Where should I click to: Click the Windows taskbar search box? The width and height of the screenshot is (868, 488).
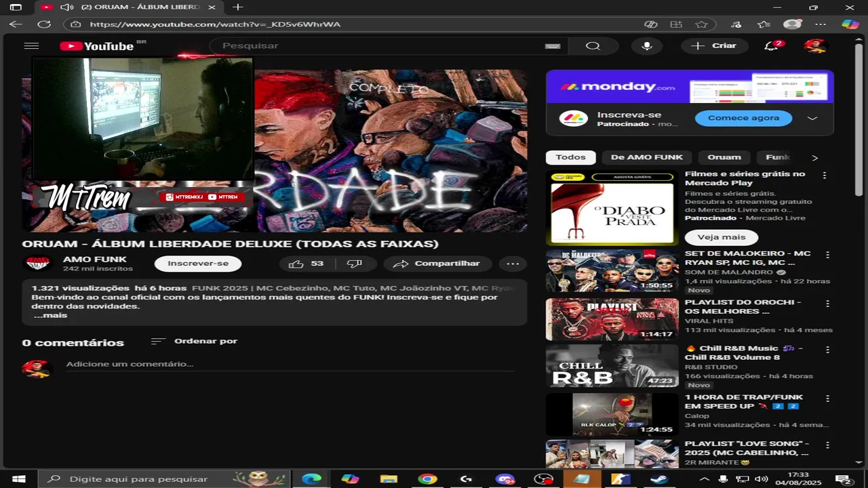(164, 479)
